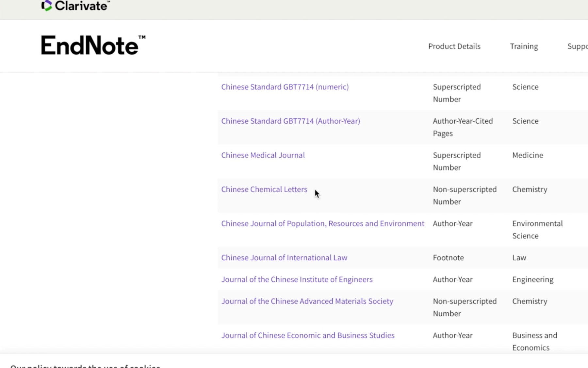Viewport: 588px width, 368px height.
Task: Click the Clarivate logo
Action: click(x=75, y=6)
